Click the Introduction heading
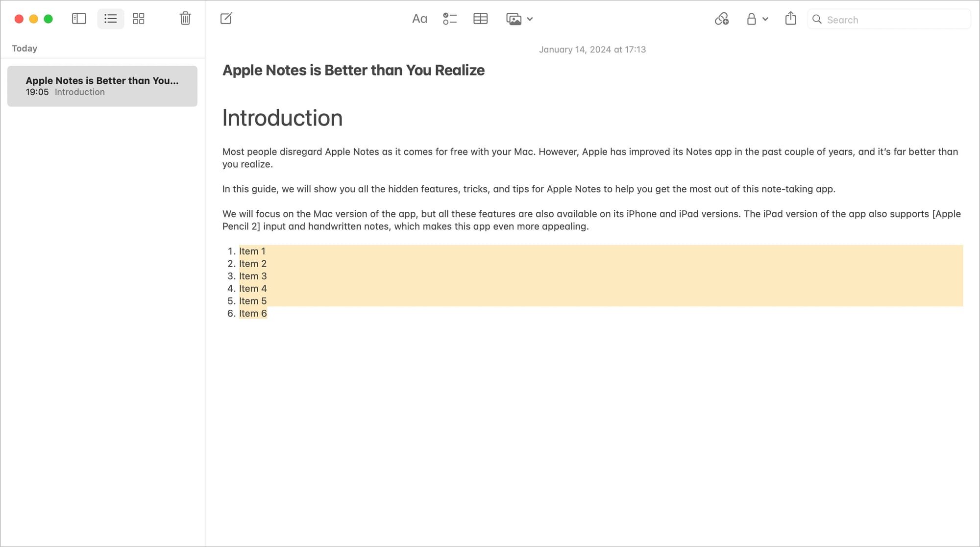Viewport: 980px width, 547px height. click(x=282, y=118)
